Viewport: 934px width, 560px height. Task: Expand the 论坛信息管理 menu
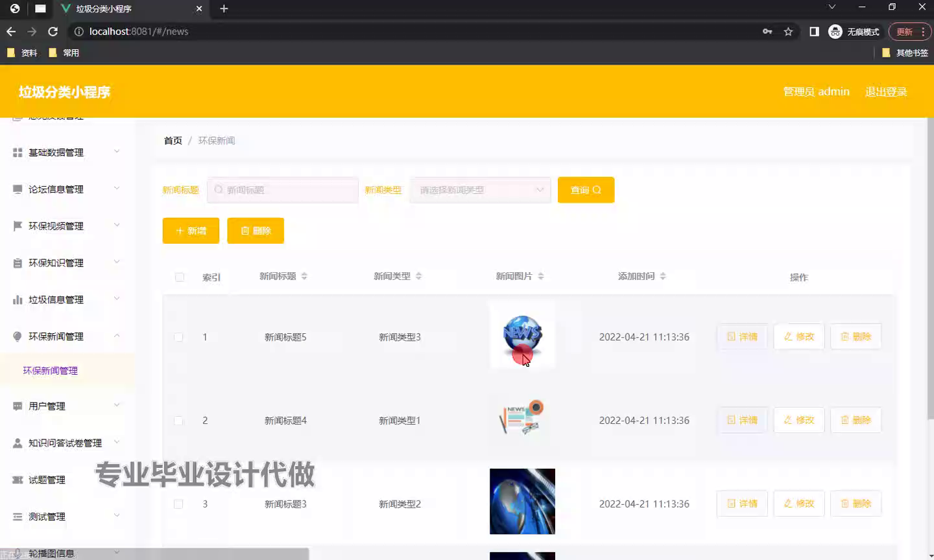[x=117, y=189]
